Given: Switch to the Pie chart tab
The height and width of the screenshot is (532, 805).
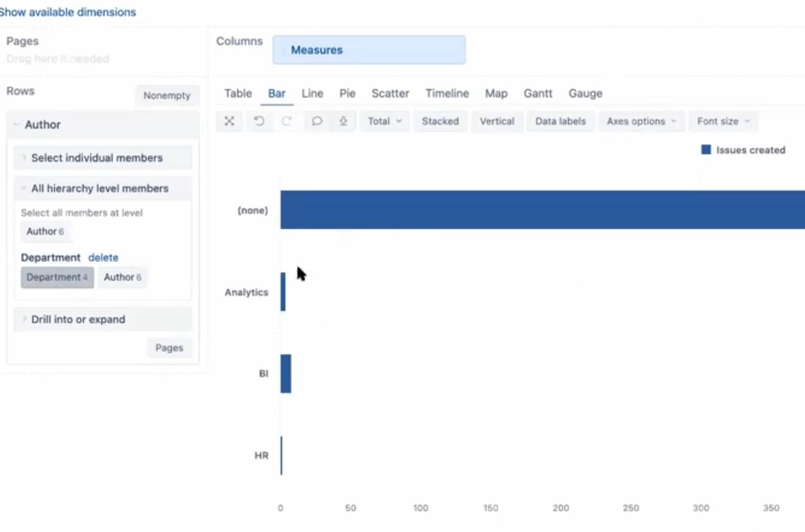Looking at the screenshot, I should click(347, 93).
